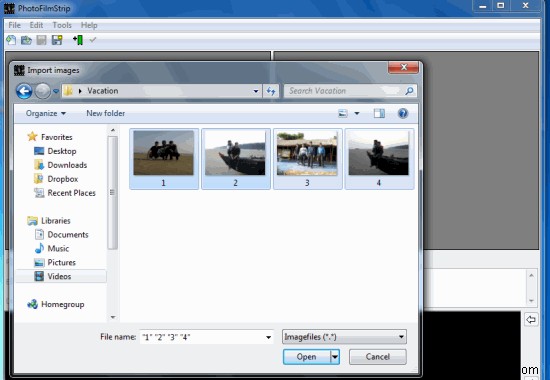This screenshot has height=380, width=550.
Task: Open the Edit menu in PhotoFilmStrip
Action: tap(36, 25)
